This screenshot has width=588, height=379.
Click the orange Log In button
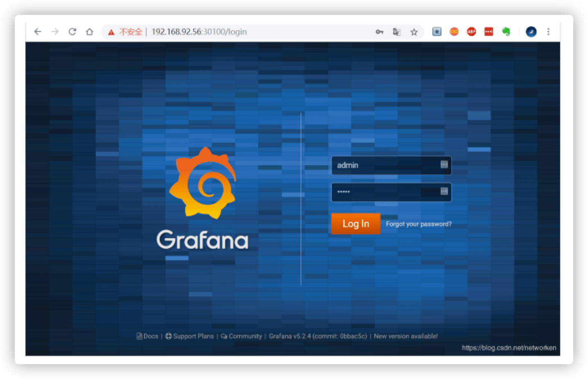click(355, 223)
